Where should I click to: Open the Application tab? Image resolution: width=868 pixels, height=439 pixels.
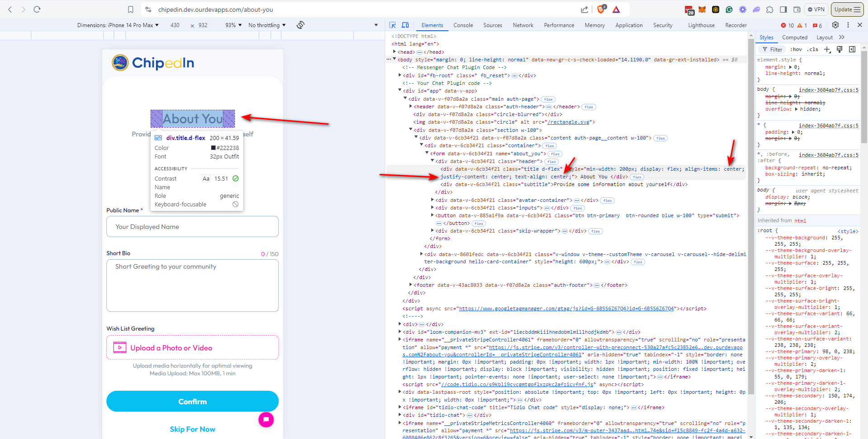coord(629,25)
